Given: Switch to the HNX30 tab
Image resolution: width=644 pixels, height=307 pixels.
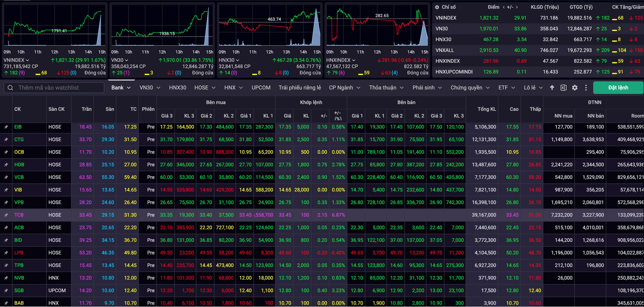Looking at the screenshot, I should (x=177, y=88).
